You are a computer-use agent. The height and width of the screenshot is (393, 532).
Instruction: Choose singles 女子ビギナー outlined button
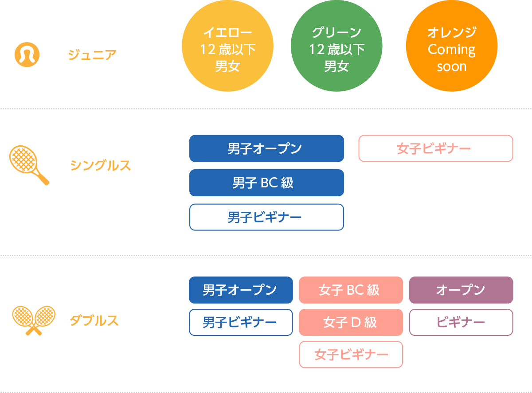point(436,148)
